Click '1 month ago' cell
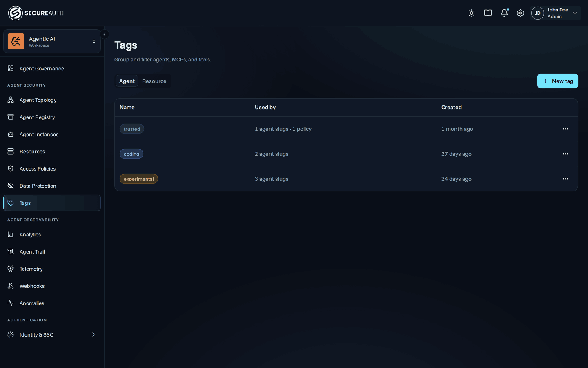This screenshot has width=588, height=368. coord(457,129)
